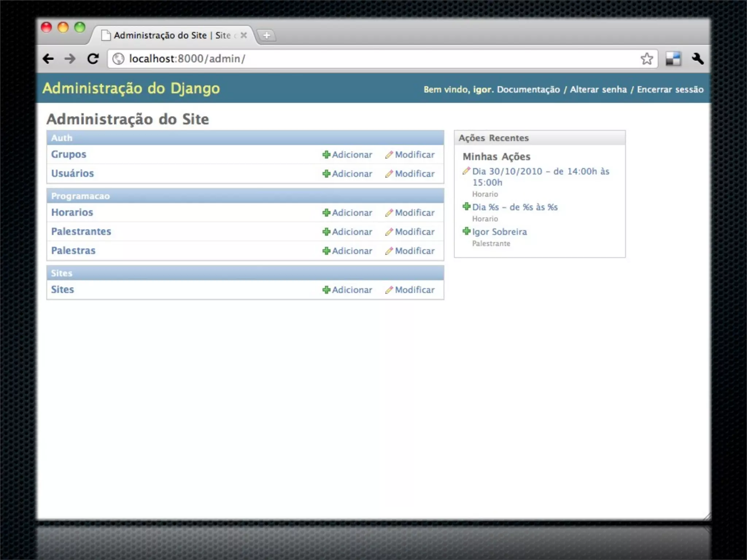Open recent action Dia %s - de %s às %s

[x=515, y=207]
